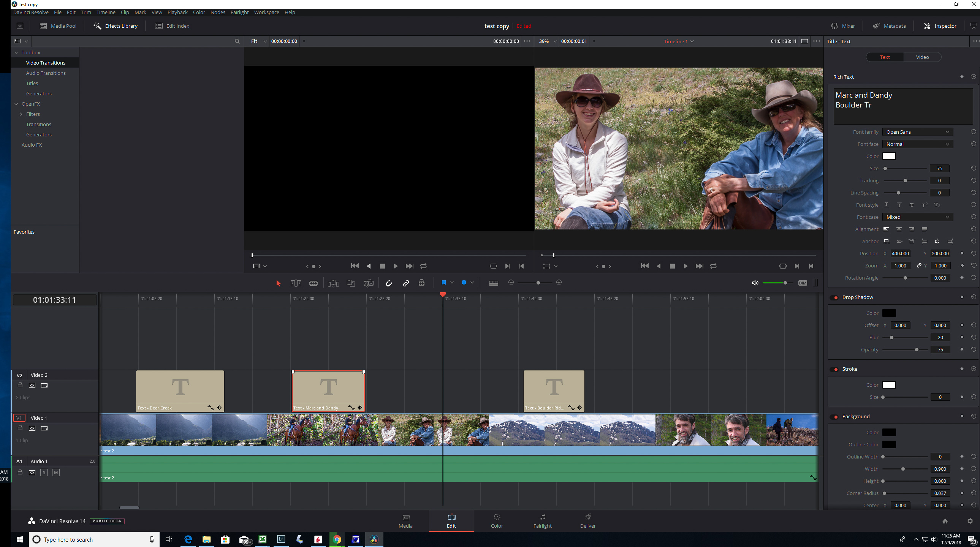Click the Tracking slider
The height and width of the screenshot is (547, 980).
coord(905,181)
